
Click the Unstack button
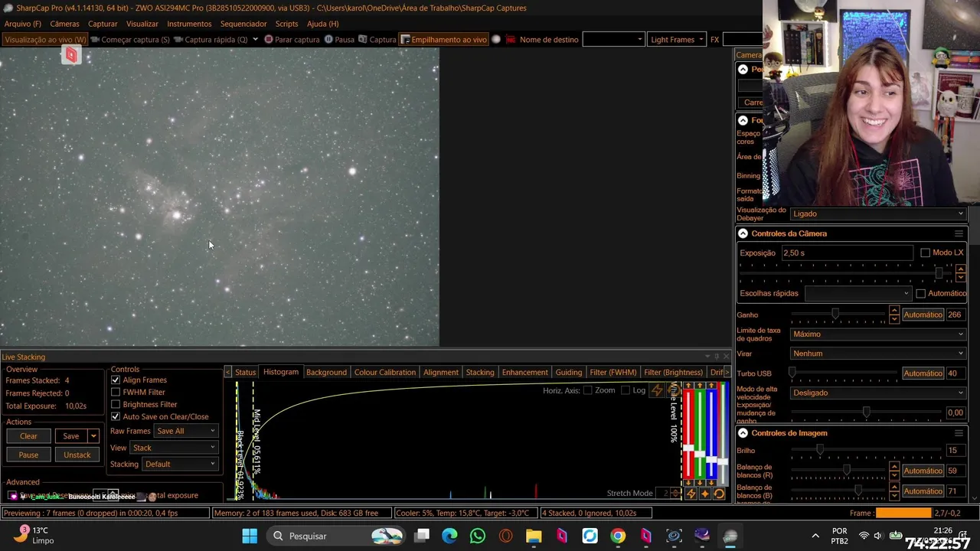tap(77, 455)
